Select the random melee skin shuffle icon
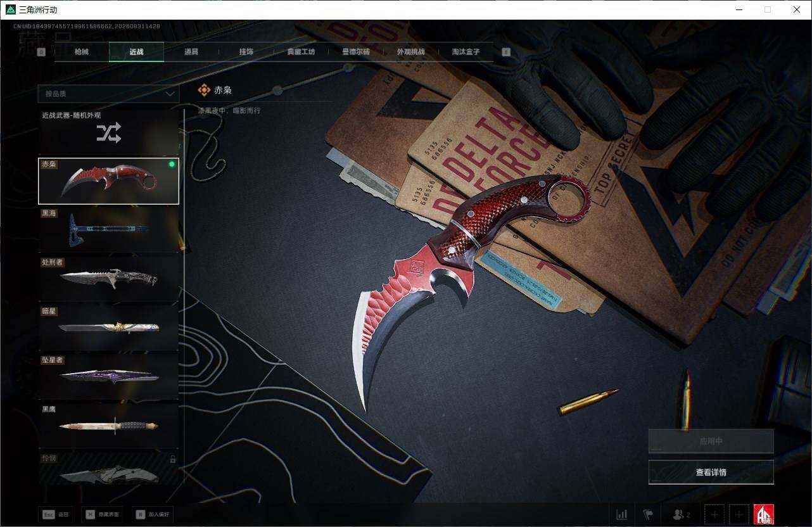Image resolution: width=812 pixels, height=527 pixels. click(108, 132)
